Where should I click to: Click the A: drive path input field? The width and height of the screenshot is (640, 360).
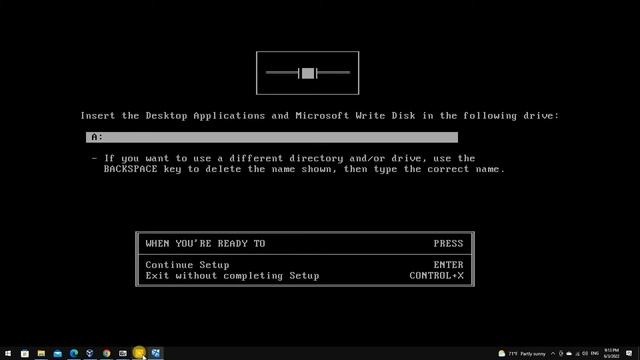[272, 137]
